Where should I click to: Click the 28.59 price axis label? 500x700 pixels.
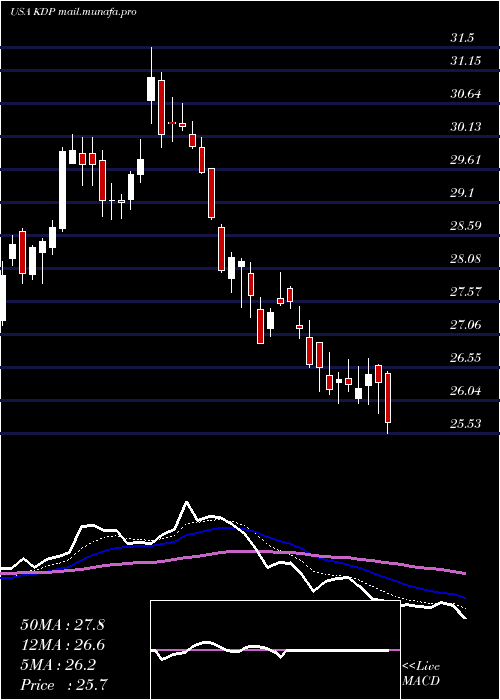coord(466,225)
